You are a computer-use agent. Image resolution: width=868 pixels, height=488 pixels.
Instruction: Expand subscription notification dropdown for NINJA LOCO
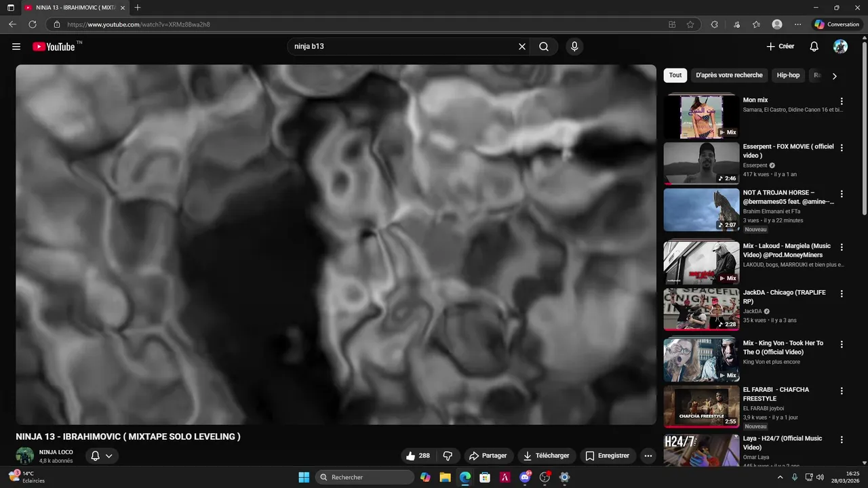[x=102, y=456]
